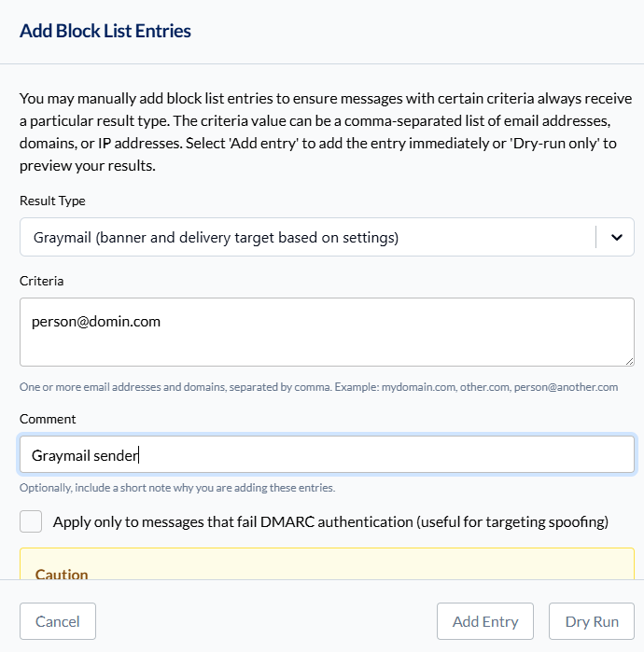Click the Criteria field label
Image resolution: width=644 pixels, height=652 pixels.
(42, 281)
